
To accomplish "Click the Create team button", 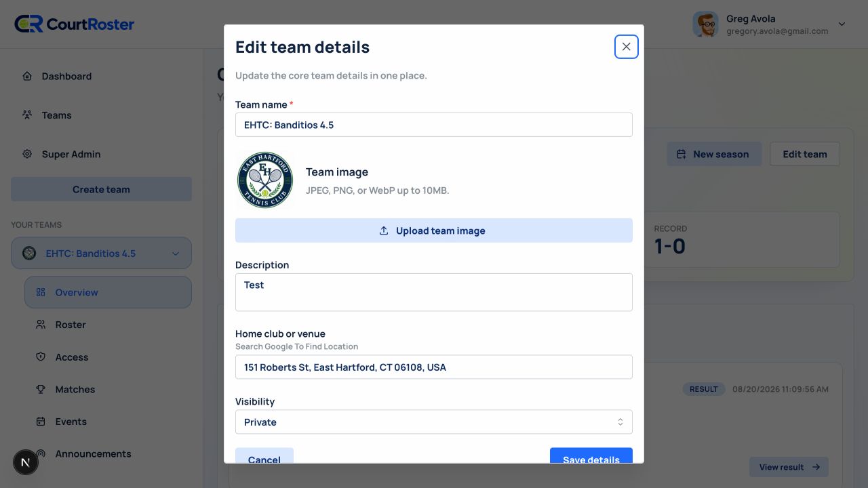I will click(102, 190).
